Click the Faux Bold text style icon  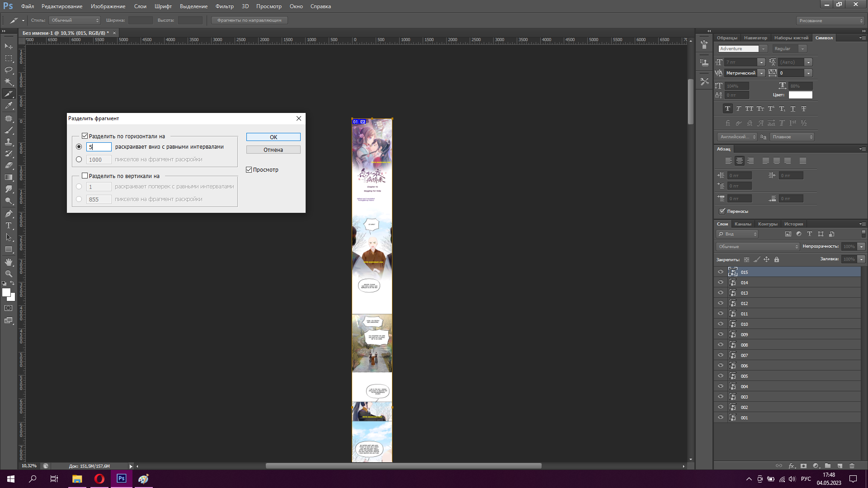coord(727,108)
